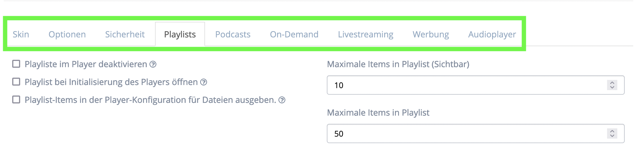This screenshot has height=157, width=644.
Task: Switch to the Skin tab
Action: pyautogui.click(x=21, y=34)
